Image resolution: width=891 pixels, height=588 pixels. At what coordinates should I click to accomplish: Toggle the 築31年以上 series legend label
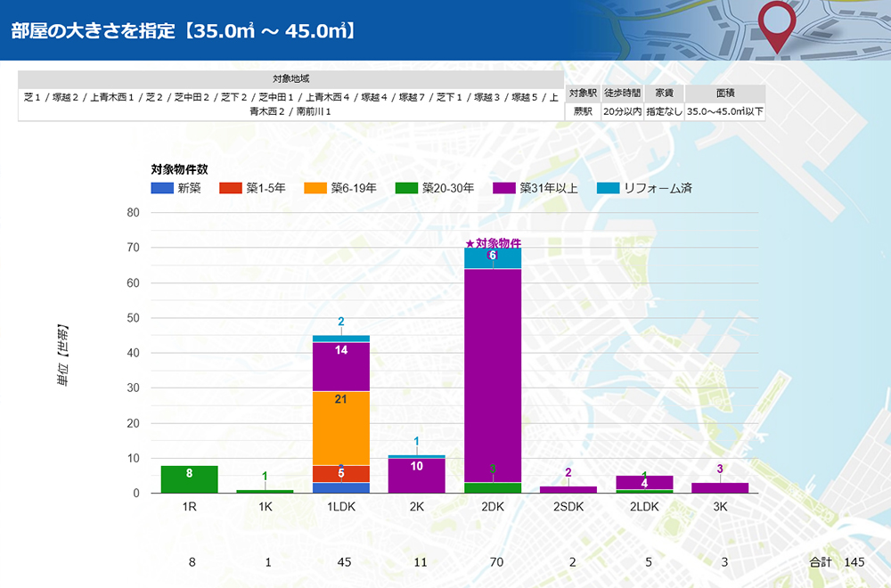pyautogui.click(x=550, y=188)
